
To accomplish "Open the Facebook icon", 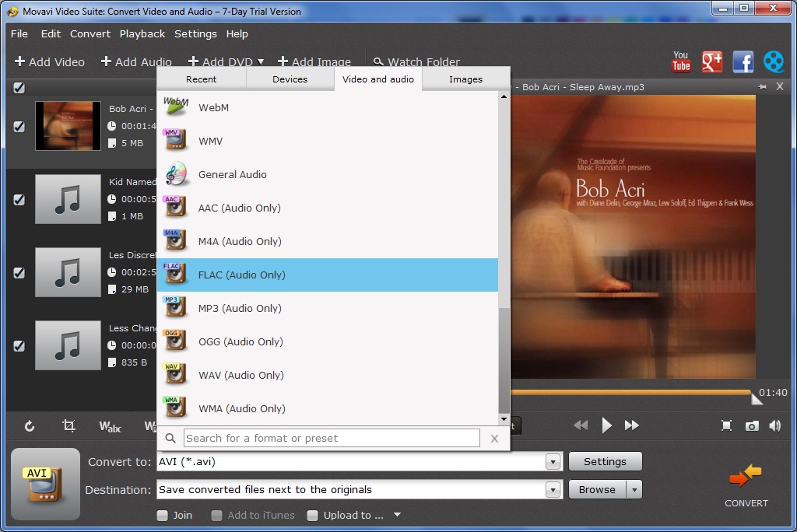I will tap(743, 61).
